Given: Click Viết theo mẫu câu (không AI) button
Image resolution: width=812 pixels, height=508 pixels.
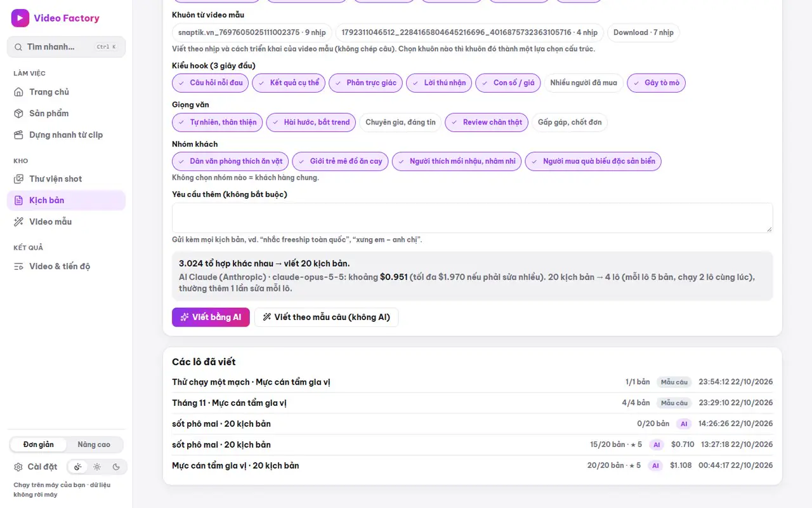Looking at the screenshot, I should (326, 317).
